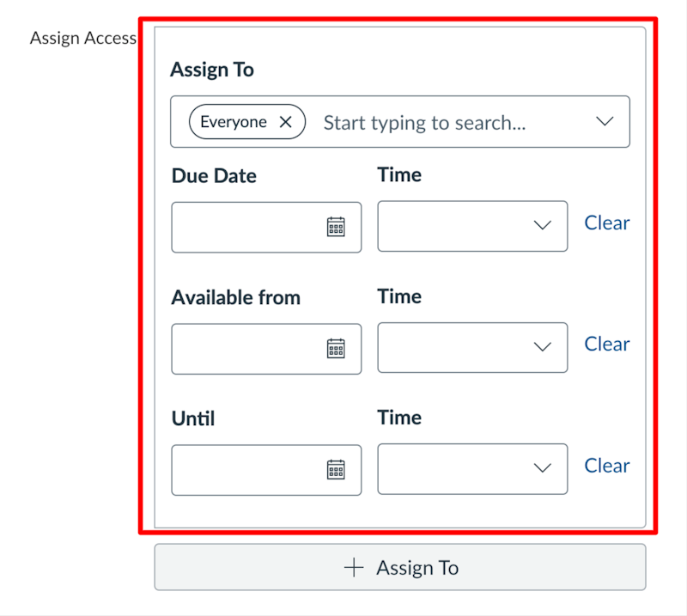Select the Everyone pill label

pyautogui.click(x=234, y=122)
